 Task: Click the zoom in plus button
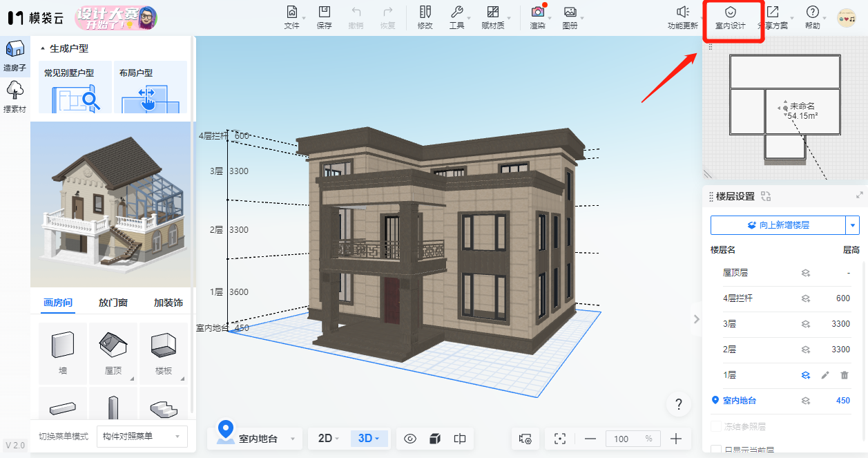pos(676,439)
